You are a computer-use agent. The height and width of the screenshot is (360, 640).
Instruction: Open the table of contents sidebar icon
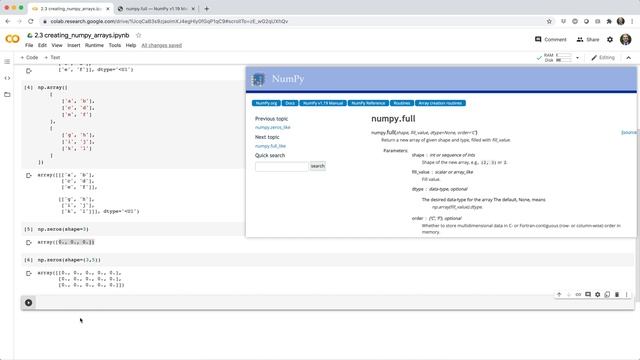(x=7, y=62)
